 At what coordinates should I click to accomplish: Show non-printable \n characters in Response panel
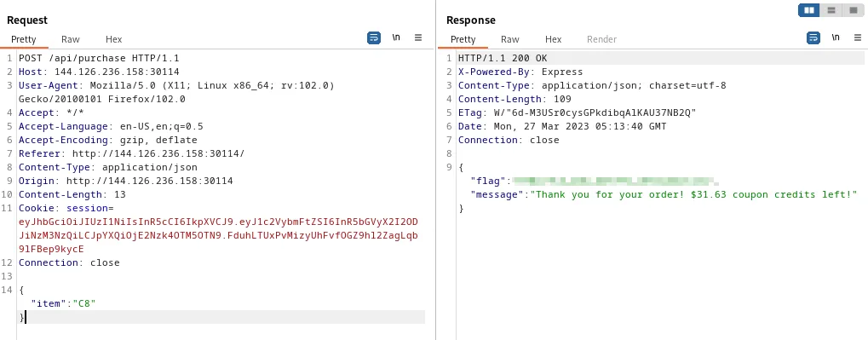click(836, 37)
